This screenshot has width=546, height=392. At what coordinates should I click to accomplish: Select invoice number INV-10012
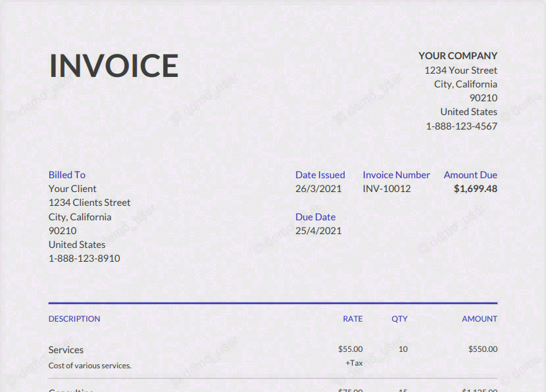[x=387, y=189]
